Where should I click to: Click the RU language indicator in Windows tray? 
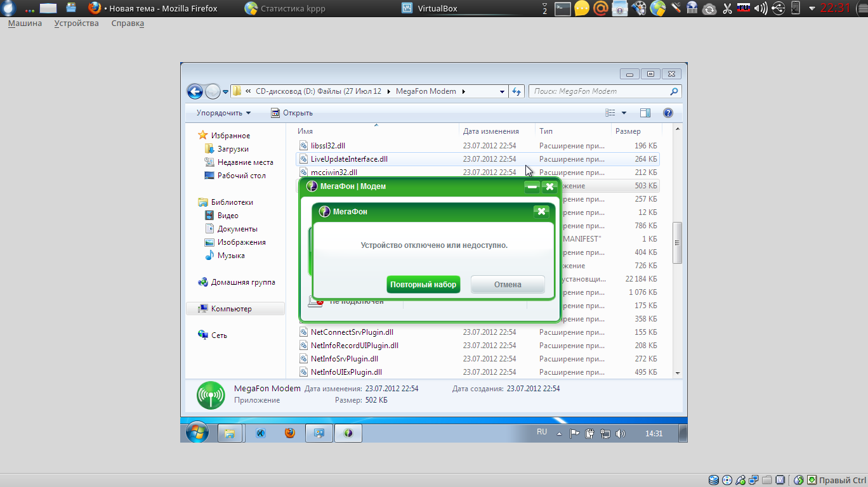click(x=542, y=432)
